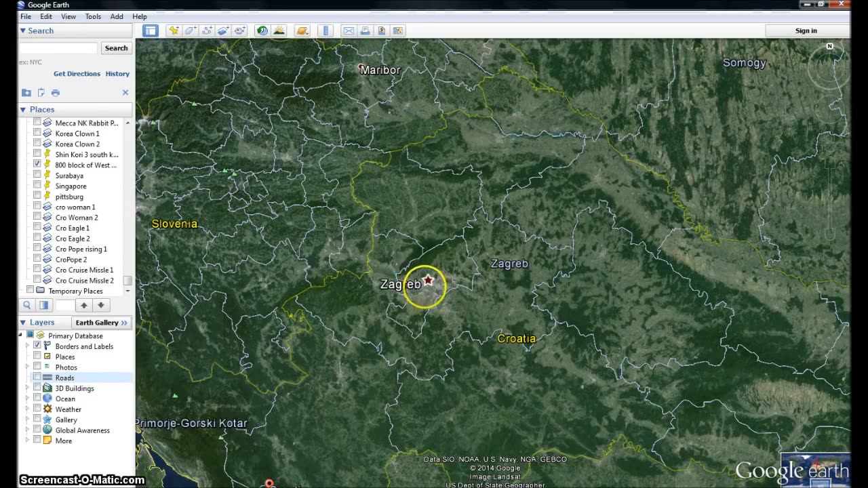Add an image overlay
Image resolution: width=868 pixels, height=488 pixels.
[x=224, y=30]
